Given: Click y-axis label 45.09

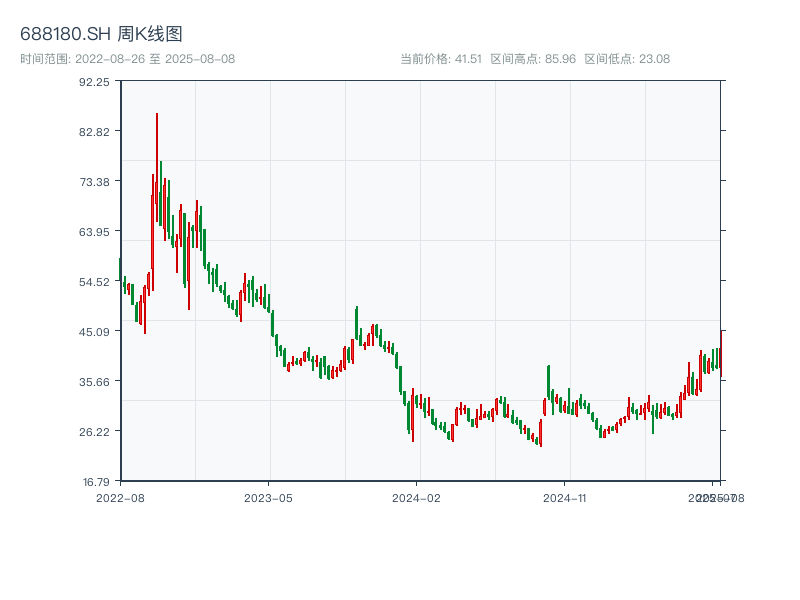Looking at the screenshot, I should click(x=94, y=332).
